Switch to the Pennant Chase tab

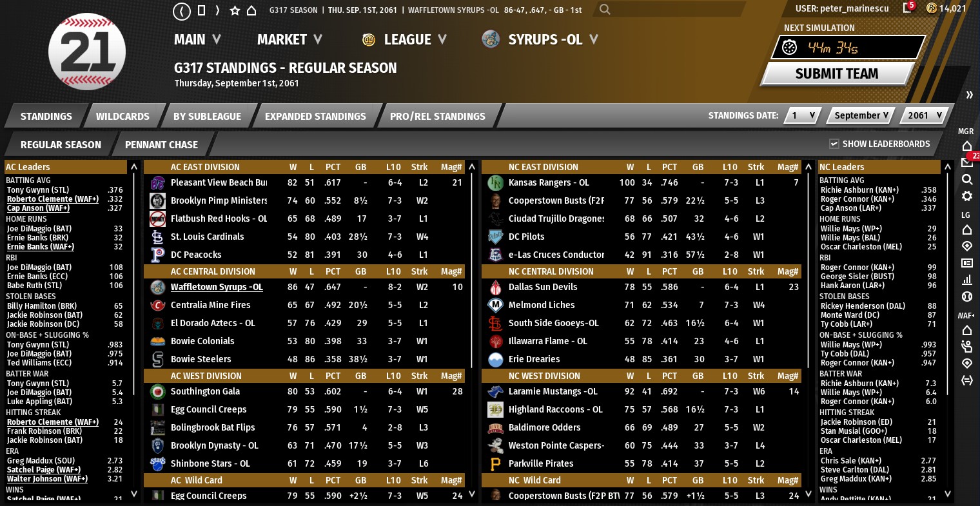click(161, 144)
